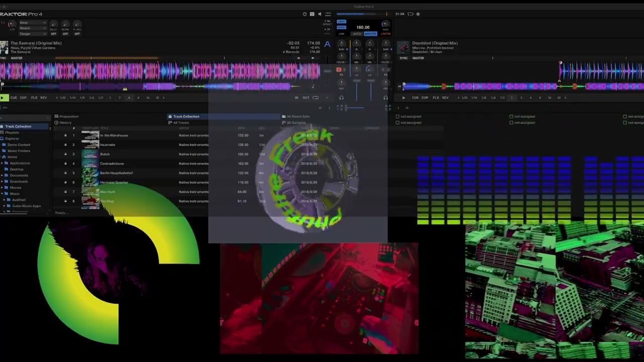
Task: Select the track In the Warehouse
Action: [114, 135]
